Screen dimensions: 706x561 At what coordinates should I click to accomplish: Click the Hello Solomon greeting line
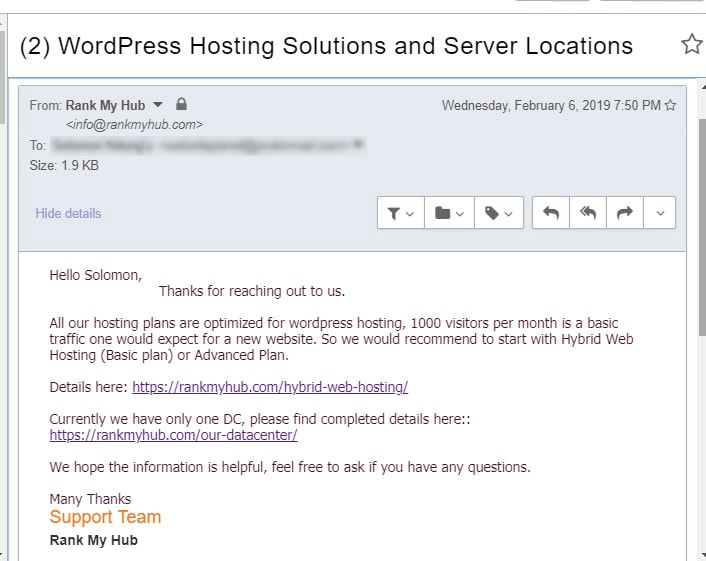pos(95,275)
